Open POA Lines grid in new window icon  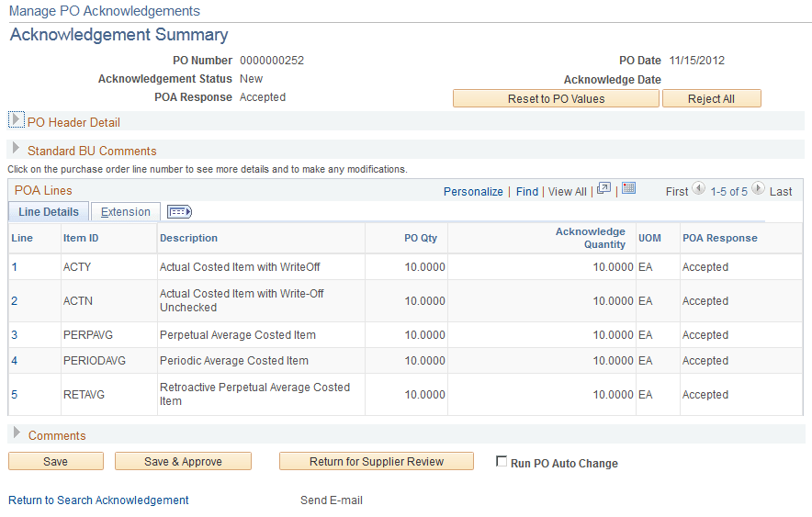coord(603,188)
